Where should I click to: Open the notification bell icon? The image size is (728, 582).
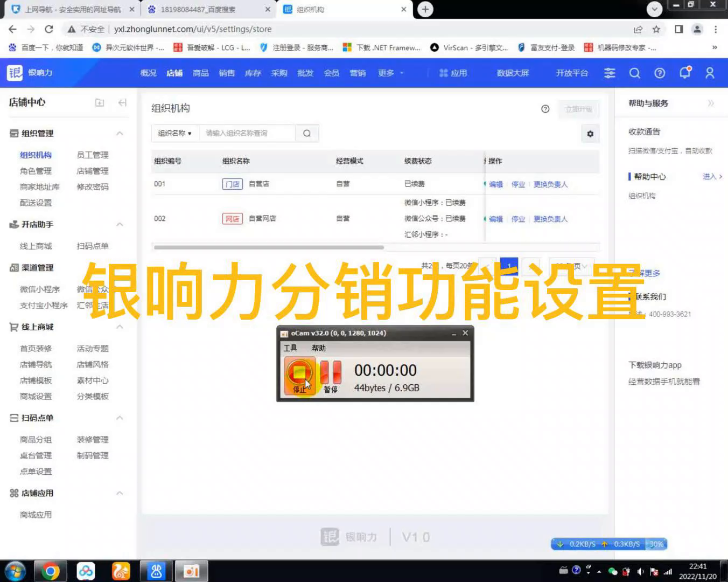click(685, 72)
